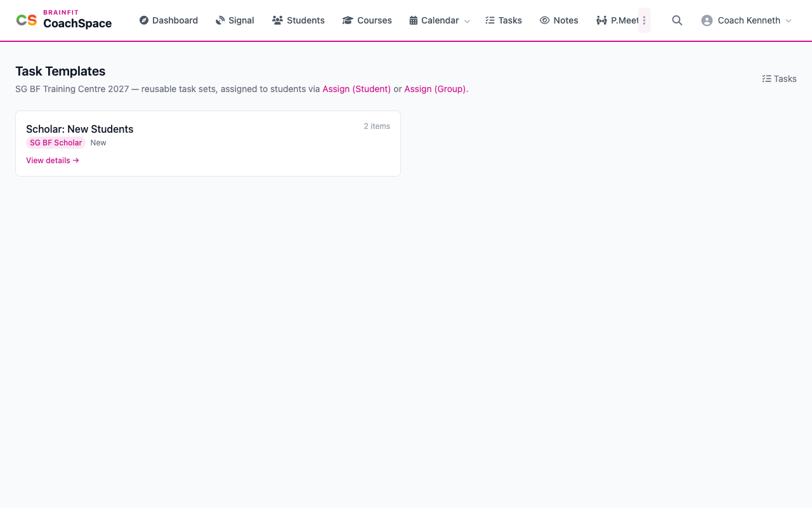Click the Coach Kenneth avatar icon
This screenshot has width=812, height=508.
tap(707, 20)
